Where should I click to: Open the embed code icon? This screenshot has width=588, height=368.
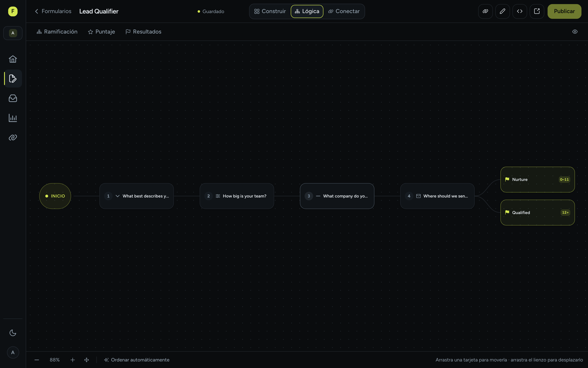(x=519, y=11)
